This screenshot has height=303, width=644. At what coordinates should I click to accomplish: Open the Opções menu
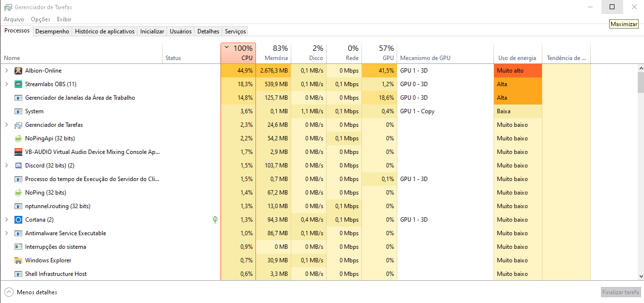[41, 19]
